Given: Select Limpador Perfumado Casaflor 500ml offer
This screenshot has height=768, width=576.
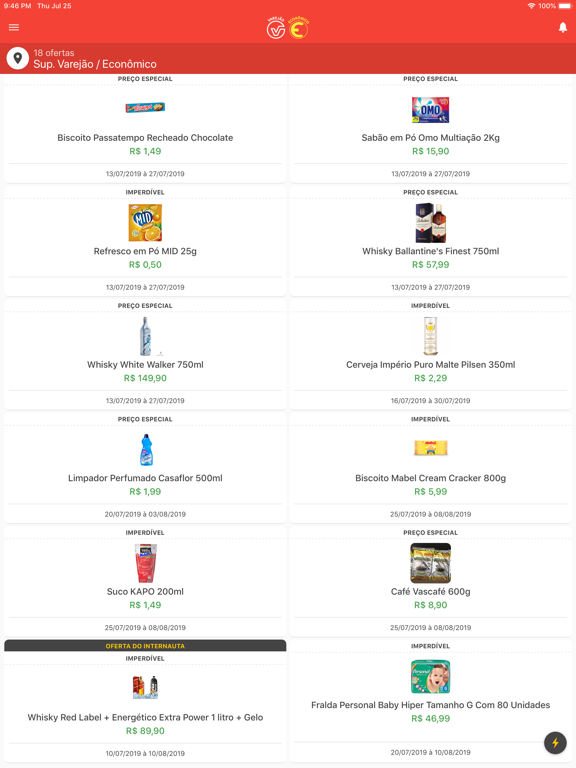Looking at the screenshot, I should (x=145, y=478).
